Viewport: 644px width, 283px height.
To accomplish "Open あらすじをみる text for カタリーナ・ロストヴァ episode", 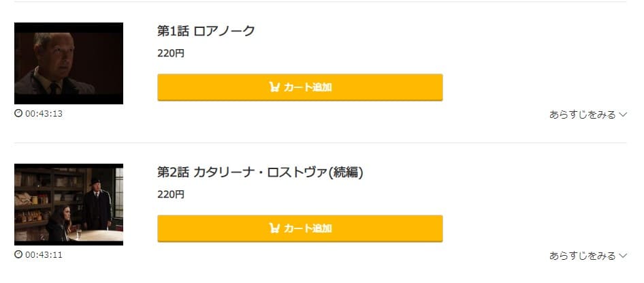I will click(x=583, y=256).
